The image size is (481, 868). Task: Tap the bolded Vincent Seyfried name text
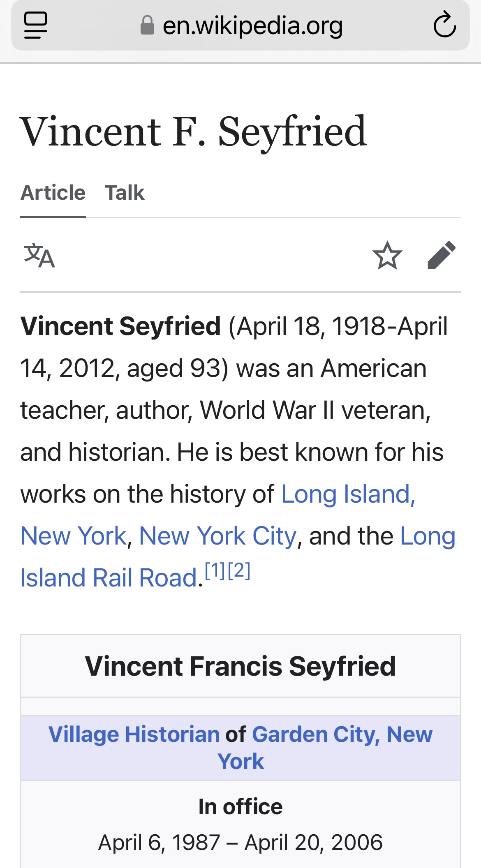[x=120, y=326]
